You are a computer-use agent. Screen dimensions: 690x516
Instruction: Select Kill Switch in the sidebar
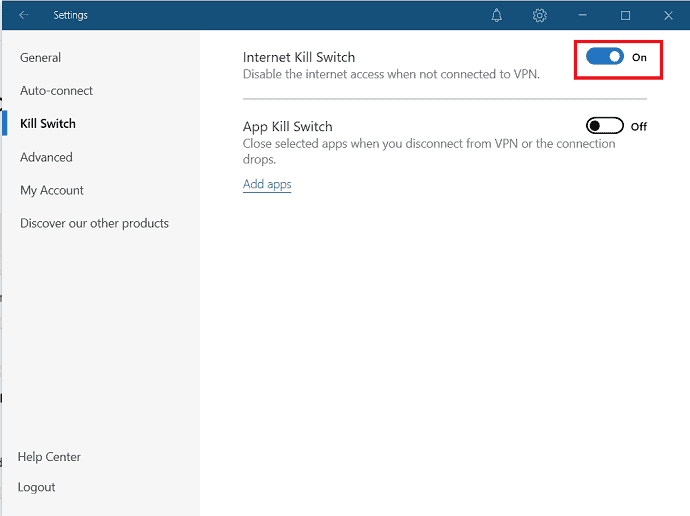(x=48, y=124)
